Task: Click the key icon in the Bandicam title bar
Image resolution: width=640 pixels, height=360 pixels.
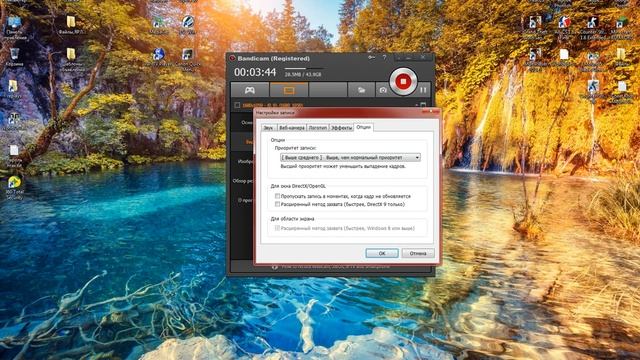Action: click(x=371, y=58)
